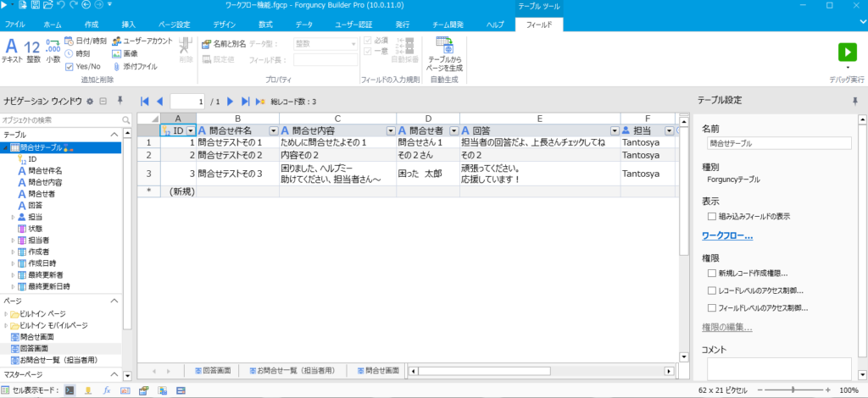
Task: Click 名前と別名 button in properties
Action: [x=224, y=44]
